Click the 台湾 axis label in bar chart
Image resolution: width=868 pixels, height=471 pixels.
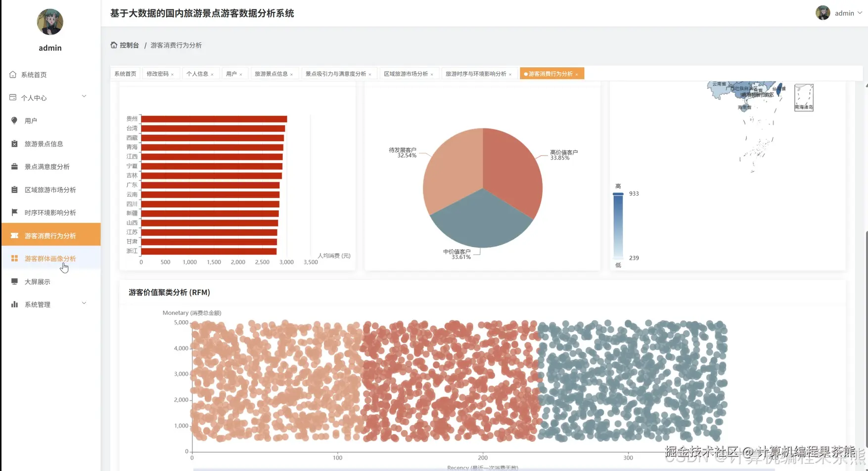click(132, 128)
